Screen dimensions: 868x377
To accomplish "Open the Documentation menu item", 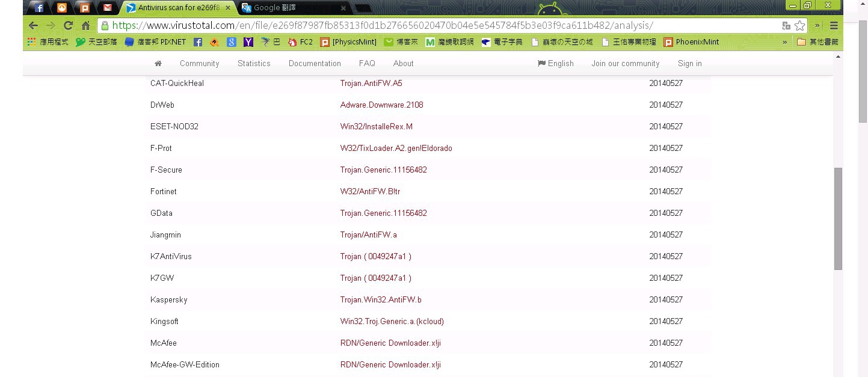I will point(315,63).
